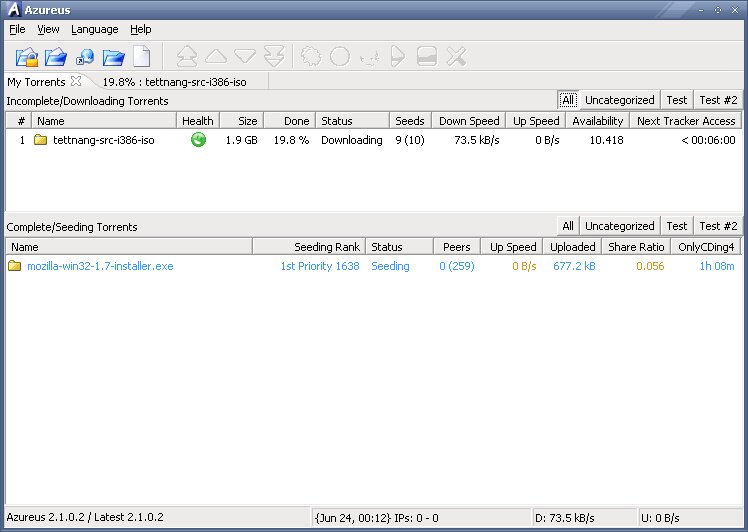Click the remove torrent X icon
This screenshot has width=748, height=532.
(x=456, y=57)
